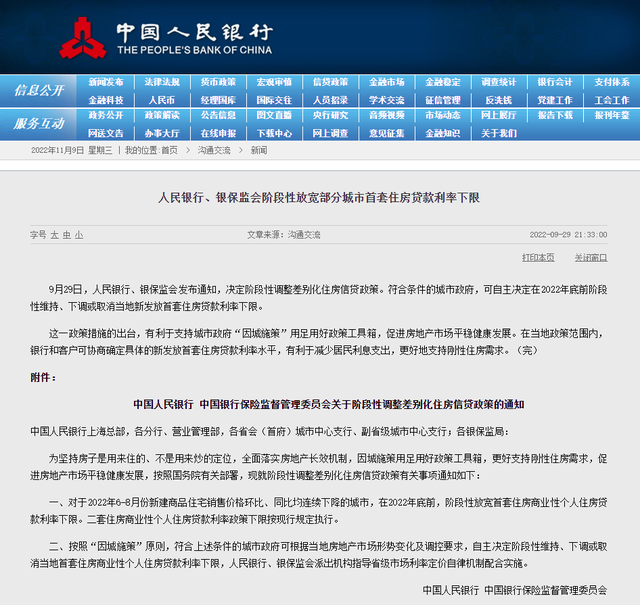The width and height of the screenshot is (640, 605).
Task: Click 关闭窗口 link
Action: (591, 258)
